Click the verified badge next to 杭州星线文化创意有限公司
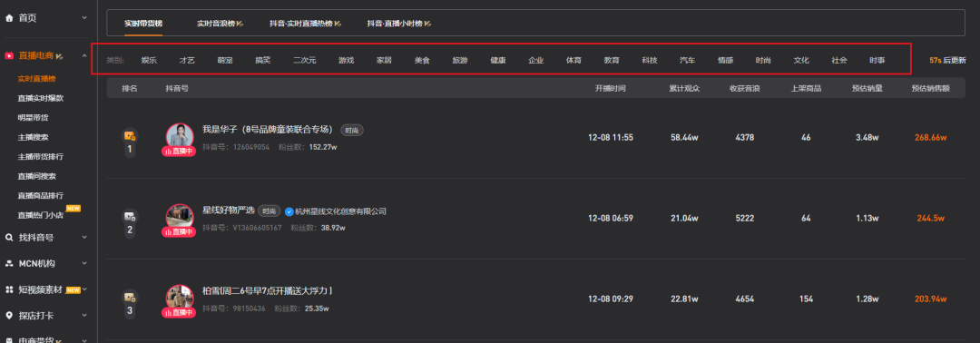 click(x=289, y=211)
